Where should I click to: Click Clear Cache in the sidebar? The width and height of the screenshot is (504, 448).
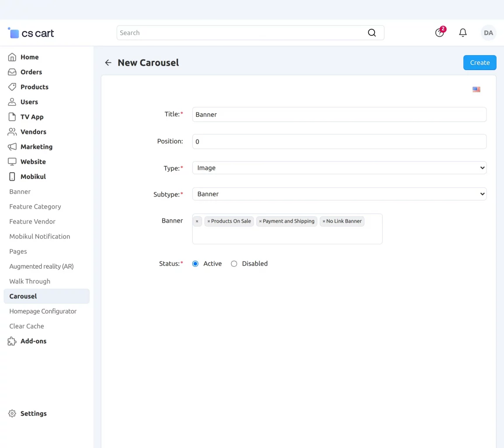pos(26,326)
